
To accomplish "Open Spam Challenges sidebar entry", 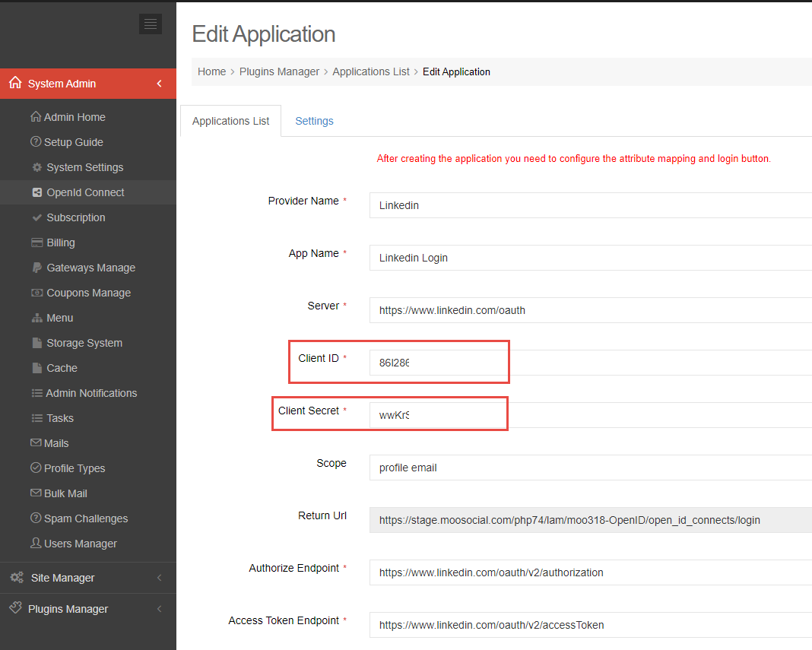I will coord(86,518).
